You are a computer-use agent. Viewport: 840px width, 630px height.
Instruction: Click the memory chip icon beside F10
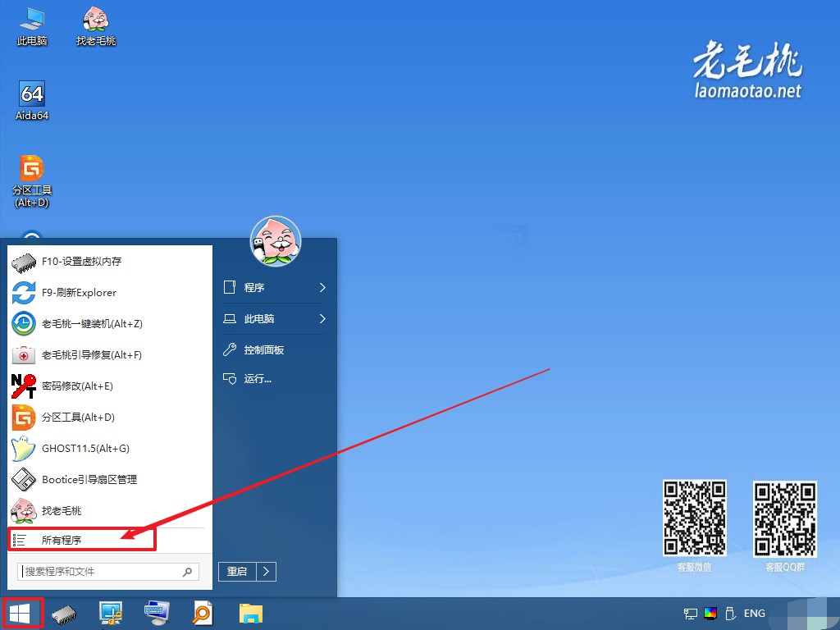[24, 262]
